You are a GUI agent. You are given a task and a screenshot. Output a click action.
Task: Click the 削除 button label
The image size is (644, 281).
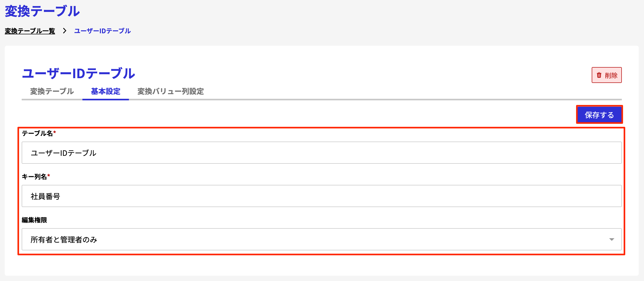pos(611,76)
